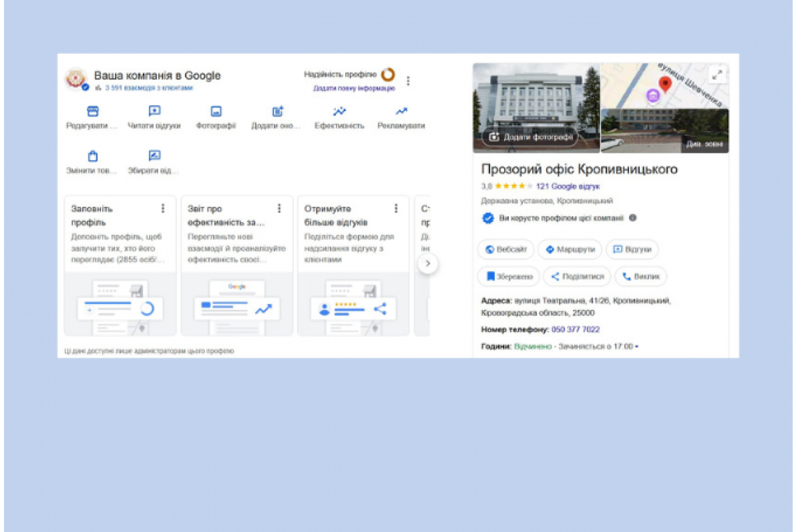Open the Редагувати profile edit icon

coord(92,111)
